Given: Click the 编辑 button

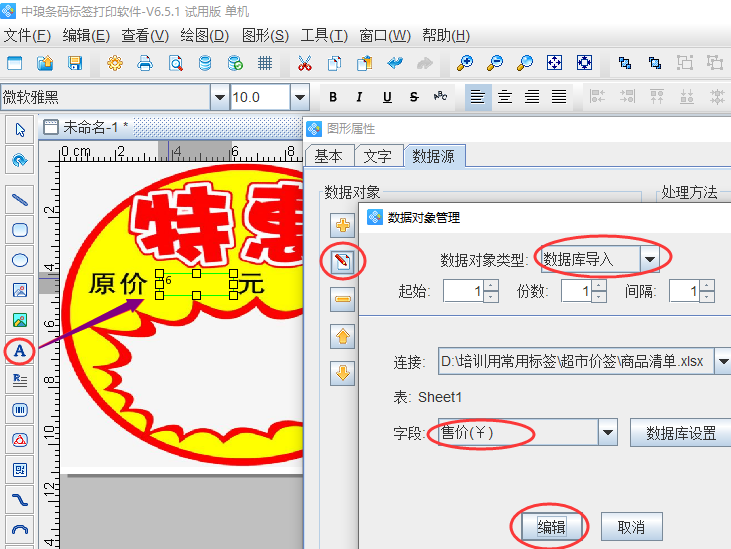Looking at the screenshot, I should [x=551, y=527].
